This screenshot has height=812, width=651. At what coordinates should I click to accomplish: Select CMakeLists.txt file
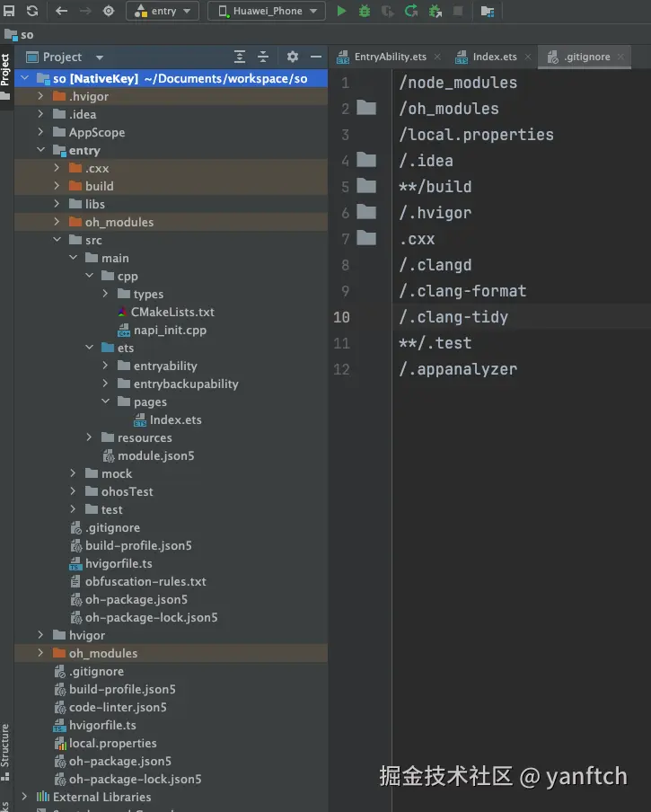click(172, 312)
